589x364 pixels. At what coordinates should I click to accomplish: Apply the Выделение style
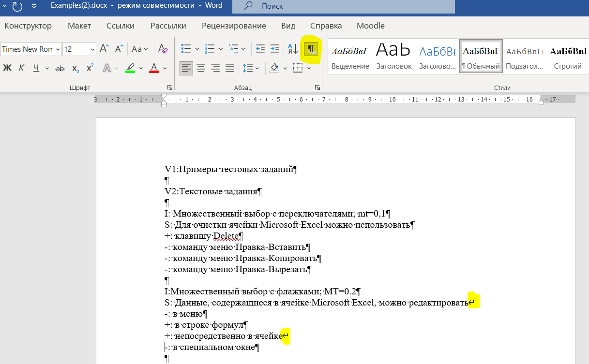pos(350,56)
